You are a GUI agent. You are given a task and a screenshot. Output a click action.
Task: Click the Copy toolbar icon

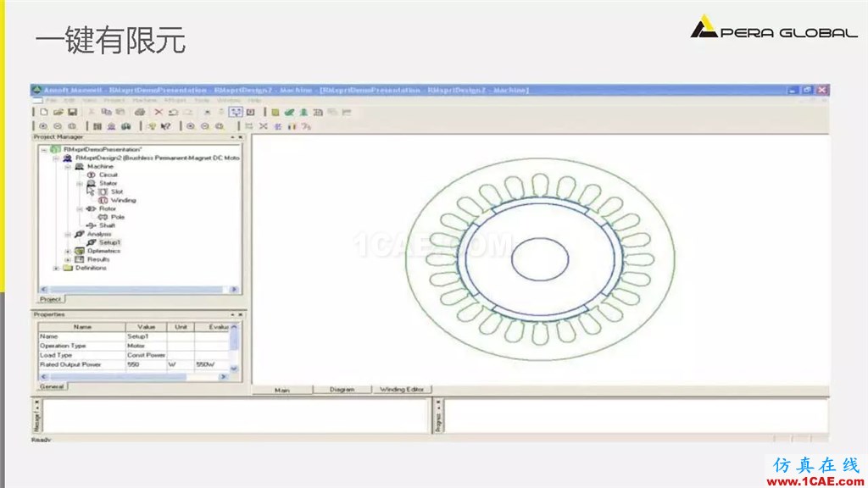(106, 113)
